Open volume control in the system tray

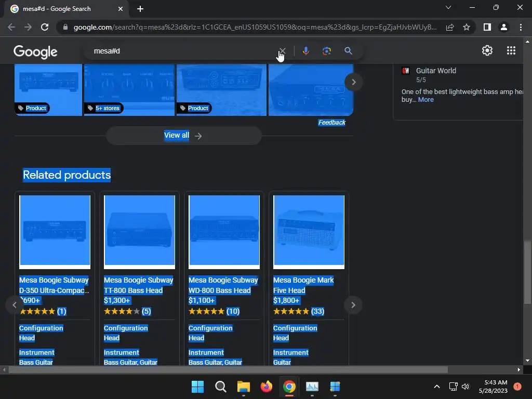[465, 387]
